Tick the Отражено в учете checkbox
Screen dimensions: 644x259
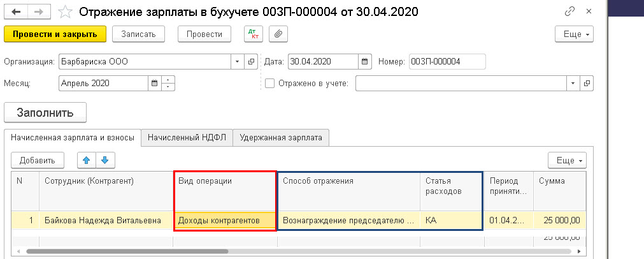click(270, 84)
